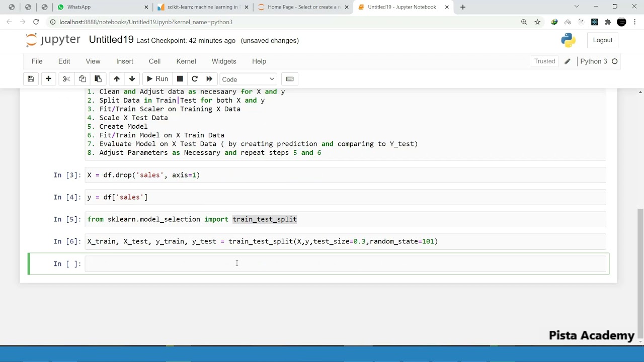Open the browser zoom magnifier icon

[524, 22]
